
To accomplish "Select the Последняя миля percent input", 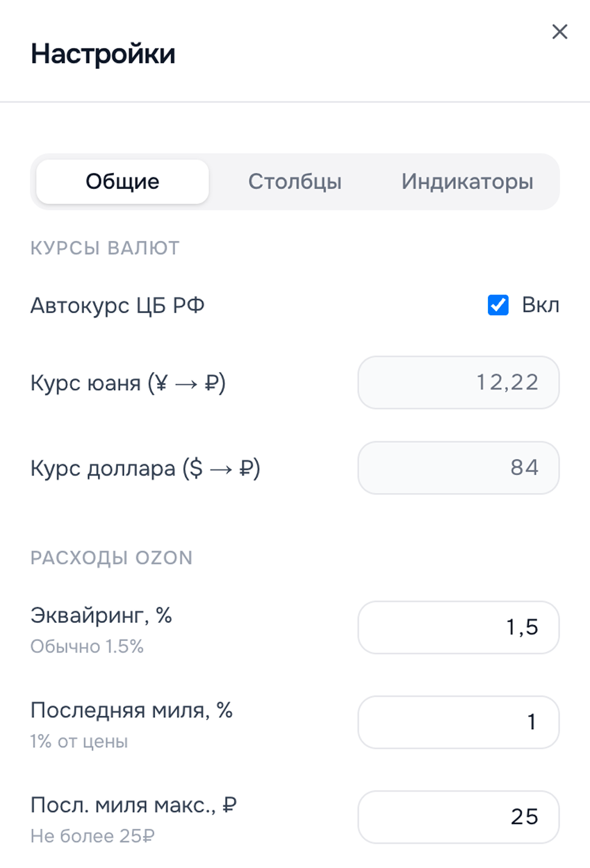I will click(458, 722).
